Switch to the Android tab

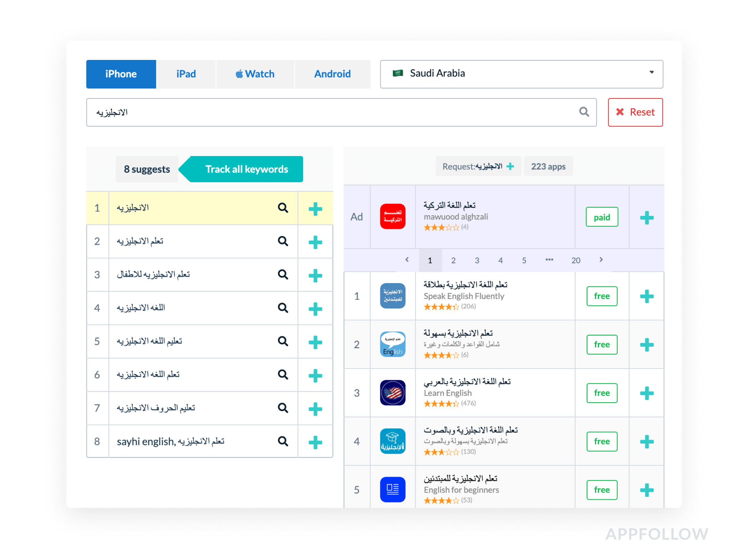coord(332,74)
